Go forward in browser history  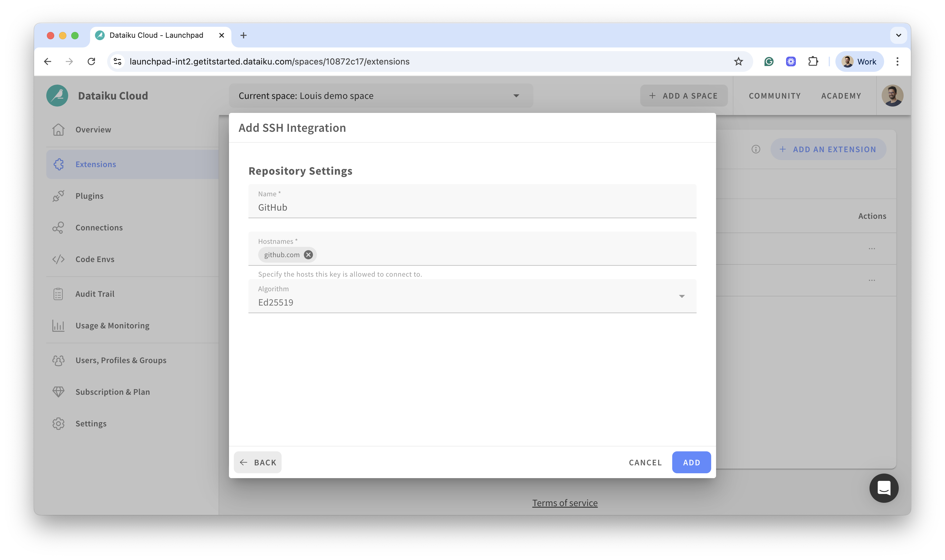click(x=69, y=61)
